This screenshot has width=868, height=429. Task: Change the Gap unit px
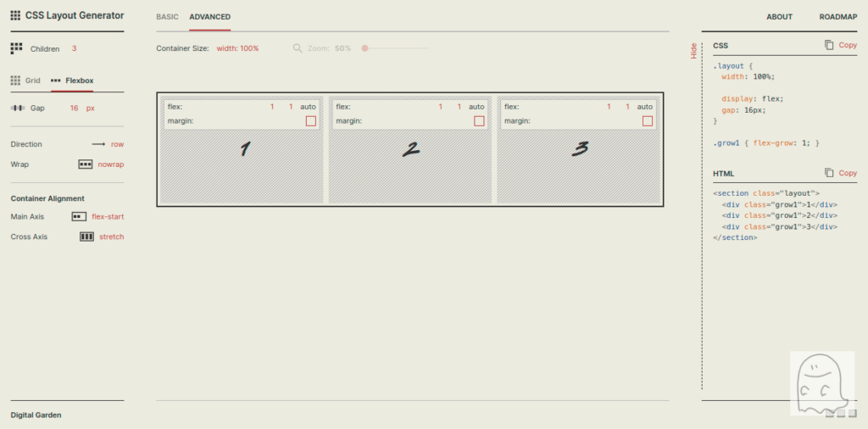(90, 108)
